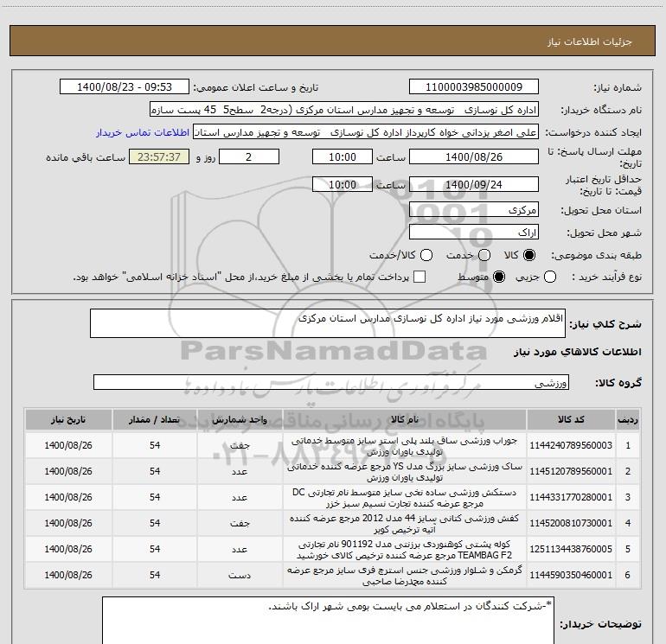Choose the جزیی purchase type radio
The height and width of the screenshot is (644, 666).
pos(550,277)
